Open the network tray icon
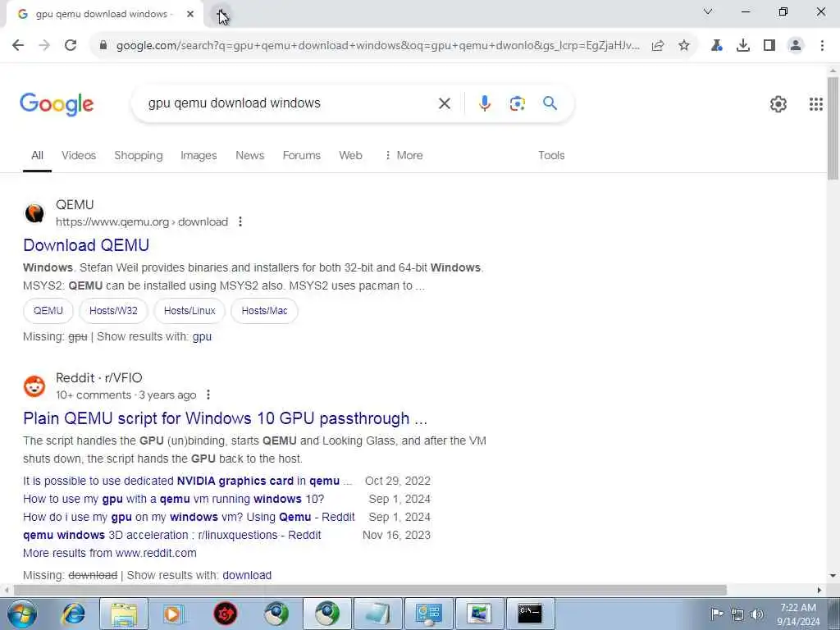Image resolution: width=840 pixels, height=630 pixels. pos(737,614)
